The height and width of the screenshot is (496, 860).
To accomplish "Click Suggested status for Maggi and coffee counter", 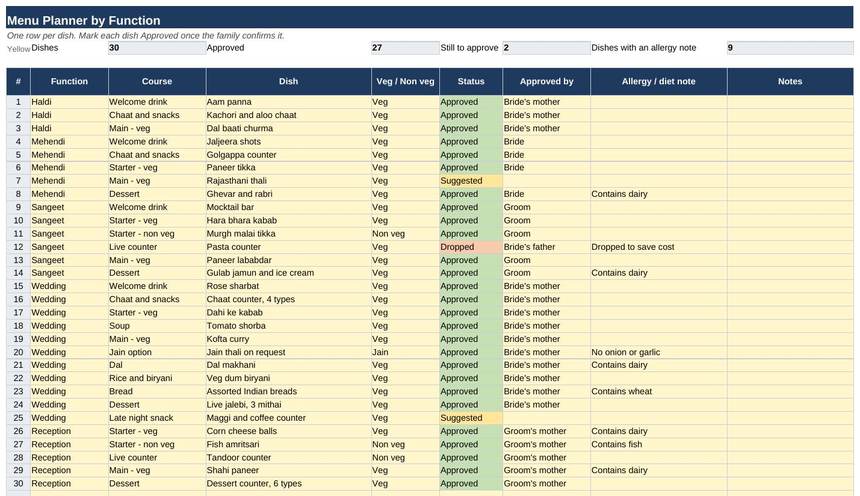I will pos(471,418).
